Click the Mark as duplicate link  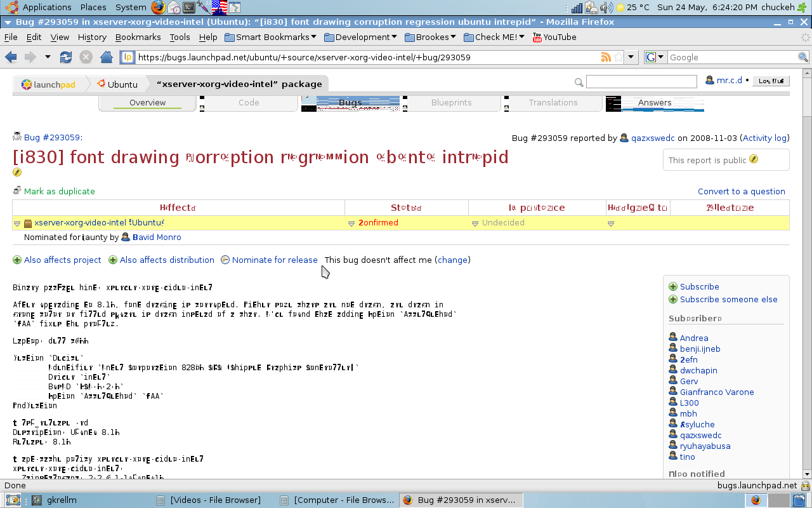(59, 191)
